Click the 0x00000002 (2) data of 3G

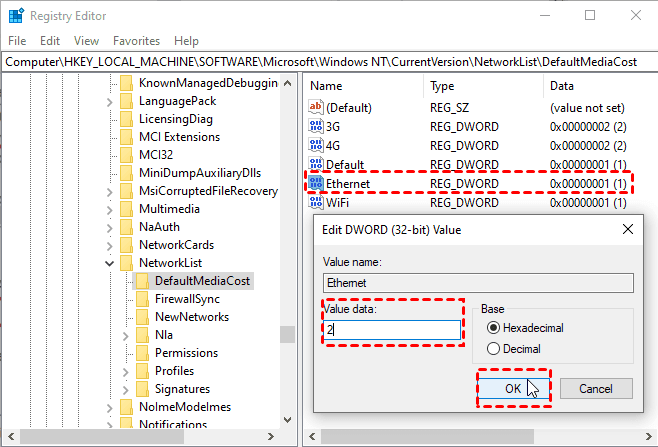click(x=588, y=127)
